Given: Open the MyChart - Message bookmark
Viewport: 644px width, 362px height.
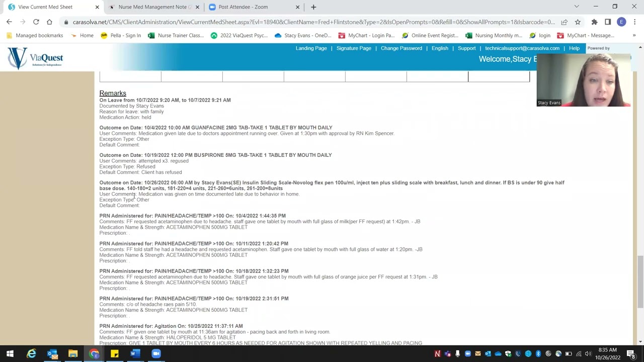Looking at the screenshot, I should 586,36.
